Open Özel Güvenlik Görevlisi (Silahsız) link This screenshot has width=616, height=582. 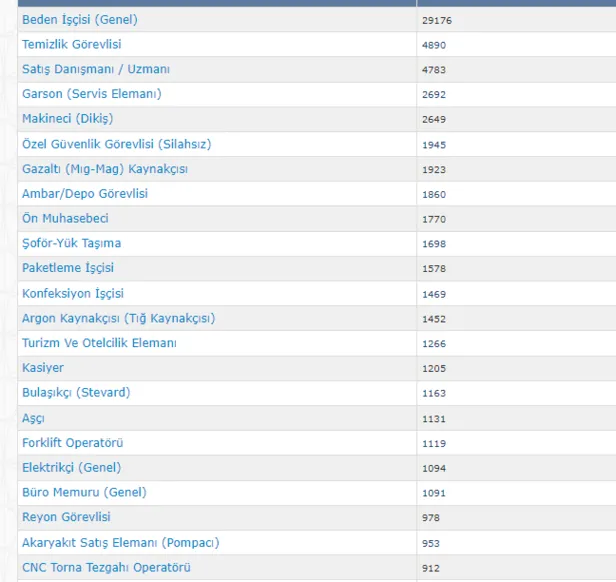116,144
